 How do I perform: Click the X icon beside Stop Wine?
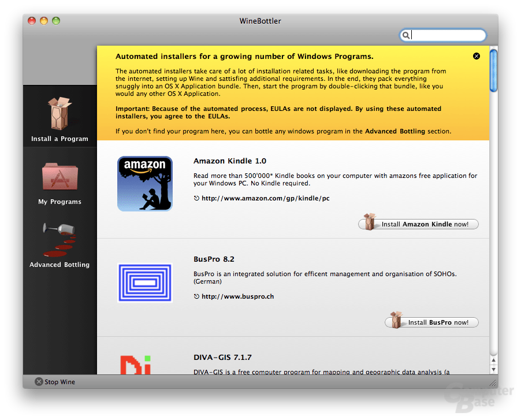point(39,381)
